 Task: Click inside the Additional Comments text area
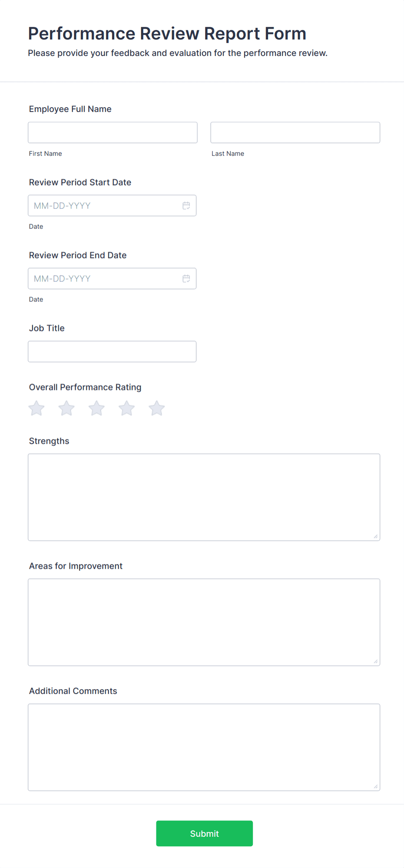(x=204, y=747)
